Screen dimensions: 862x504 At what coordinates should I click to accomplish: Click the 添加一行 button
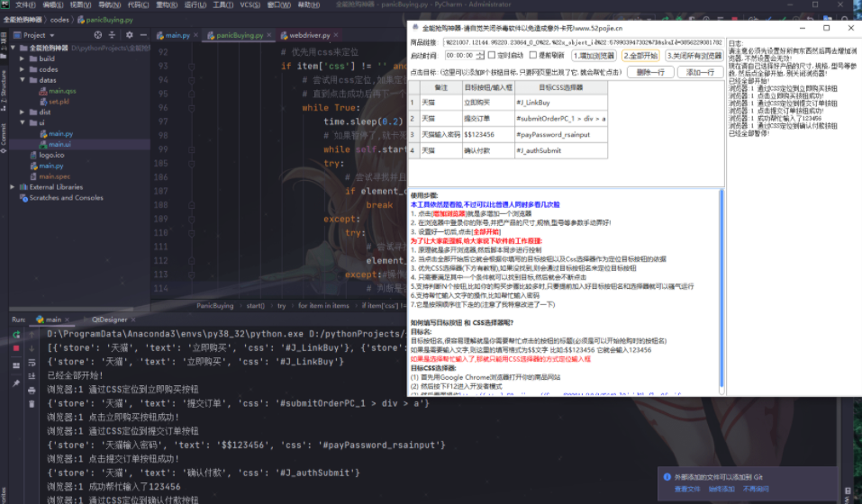(x=700, y=73)
